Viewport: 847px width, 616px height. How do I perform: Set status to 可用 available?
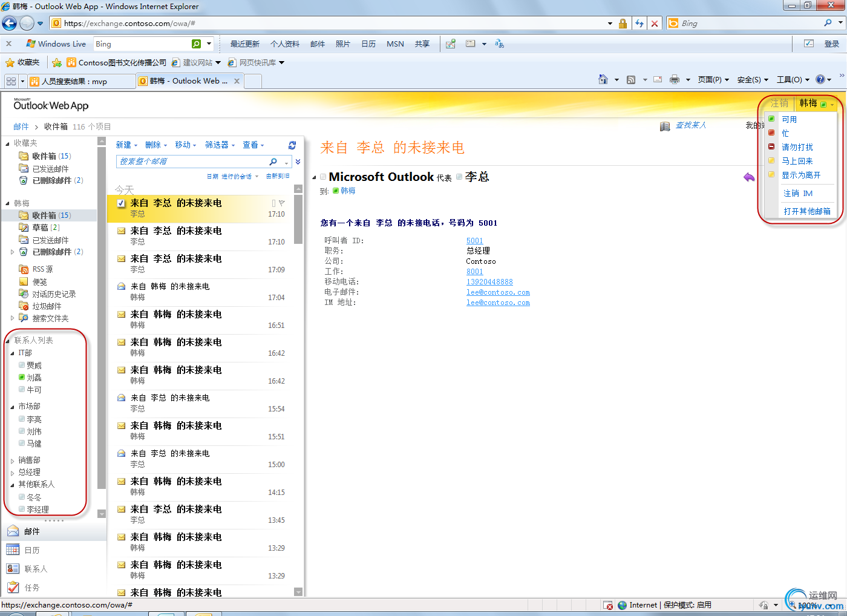(789, 119)
